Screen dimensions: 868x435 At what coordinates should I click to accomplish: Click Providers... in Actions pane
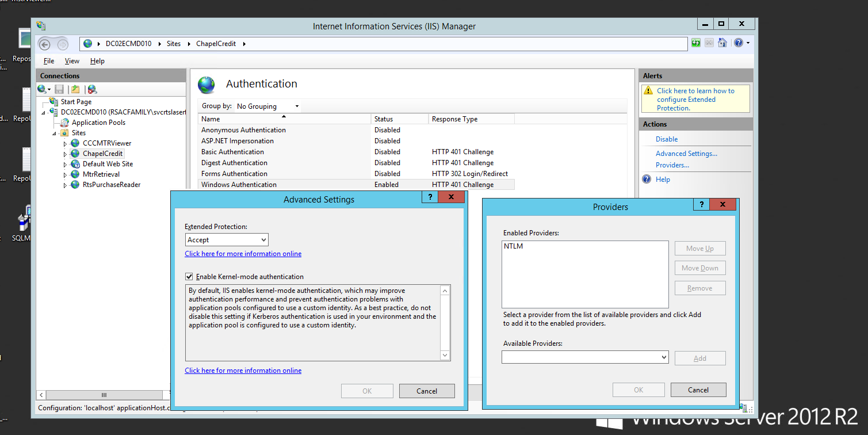click(x=672, y=165)
